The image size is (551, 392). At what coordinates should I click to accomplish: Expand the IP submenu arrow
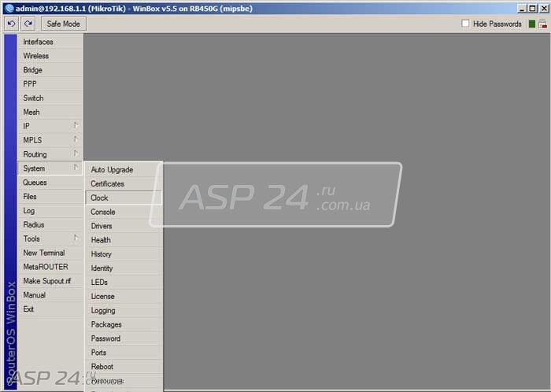76,126
